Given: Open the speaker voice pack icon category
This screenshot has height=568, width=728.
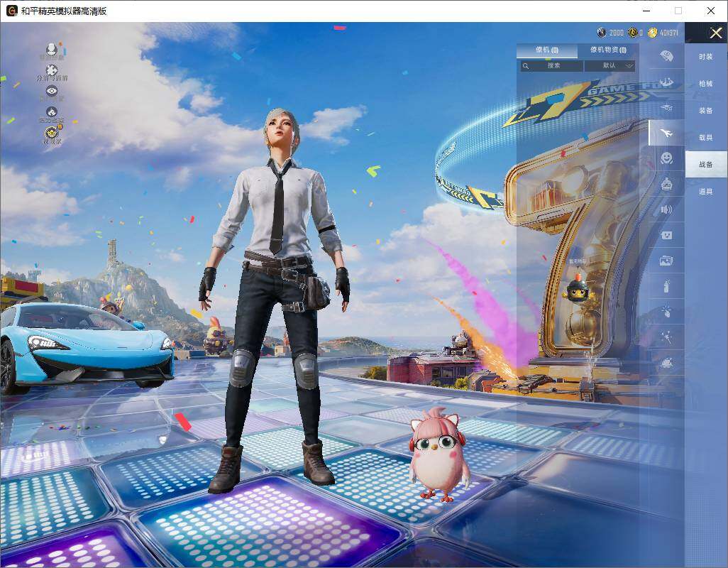Looking at the screenshot, I should pos(666,210).
